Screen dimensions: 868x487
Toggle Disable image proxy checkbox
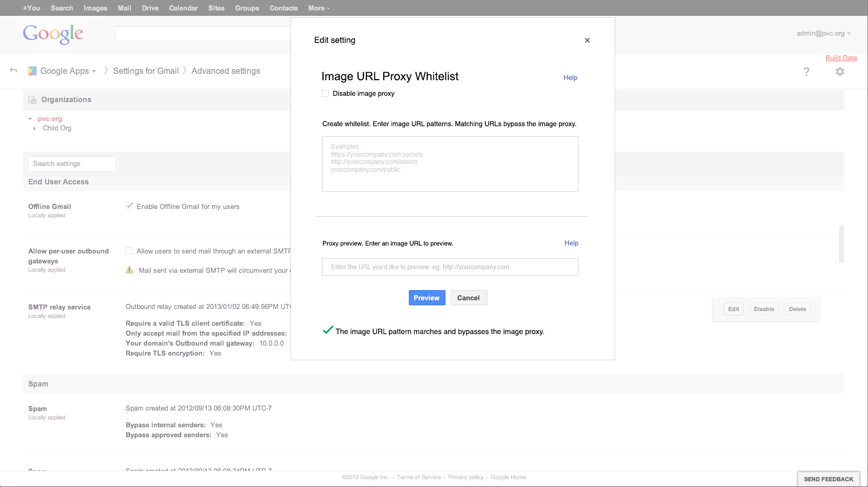tap(325, 93)
